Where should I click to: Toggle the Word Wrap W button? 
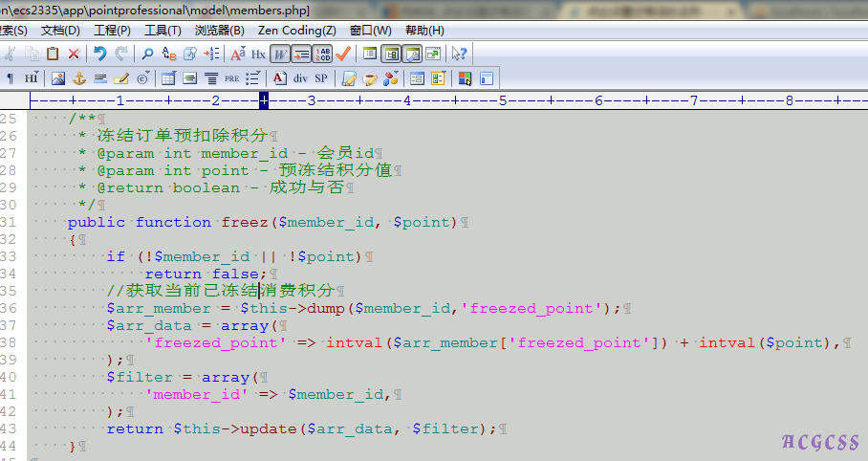pyautogui.click(x=280, y=54)
